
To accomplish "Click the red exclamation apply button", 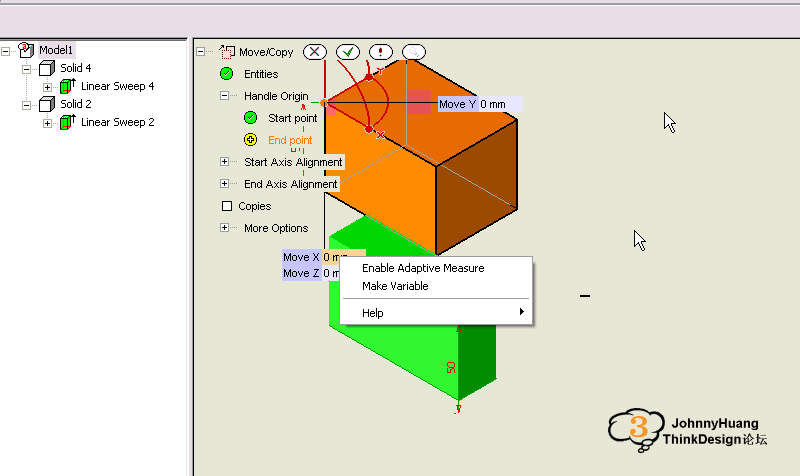I will click(x=381, y=52).
